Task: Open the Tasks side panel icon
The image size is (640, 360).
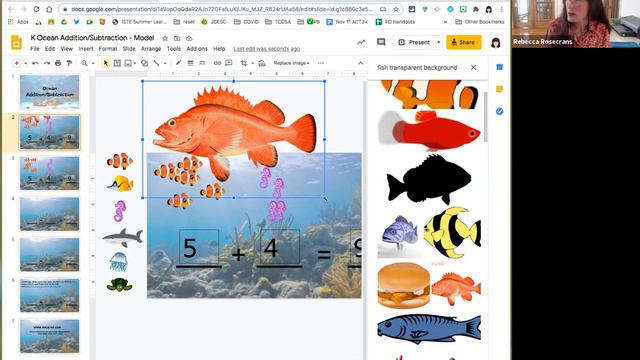Action: click(x=500, y=111)
